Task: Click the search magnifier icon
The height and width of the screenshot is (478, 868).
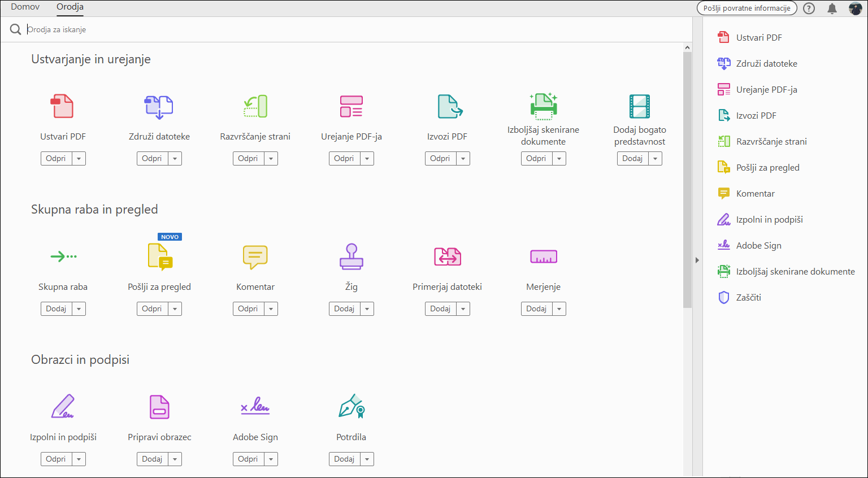Action: click(15, 29)
